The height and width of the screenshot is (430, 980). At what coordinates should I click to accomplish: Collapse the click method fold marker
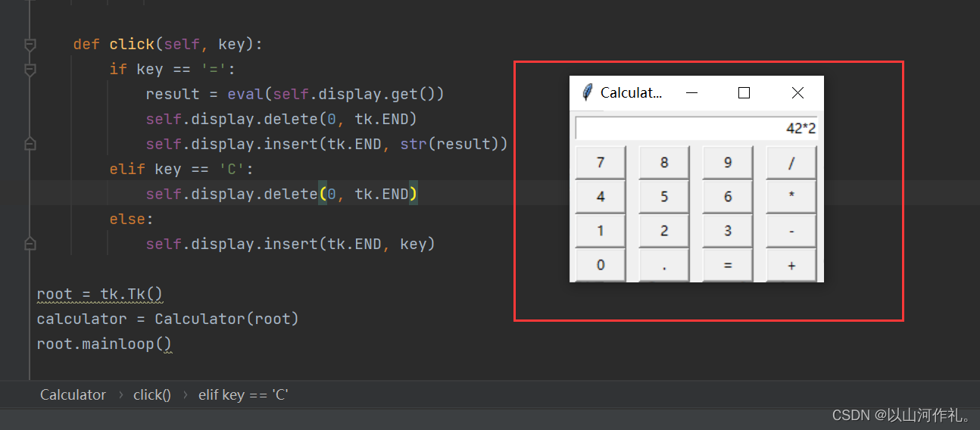click(x=30, y=45)
